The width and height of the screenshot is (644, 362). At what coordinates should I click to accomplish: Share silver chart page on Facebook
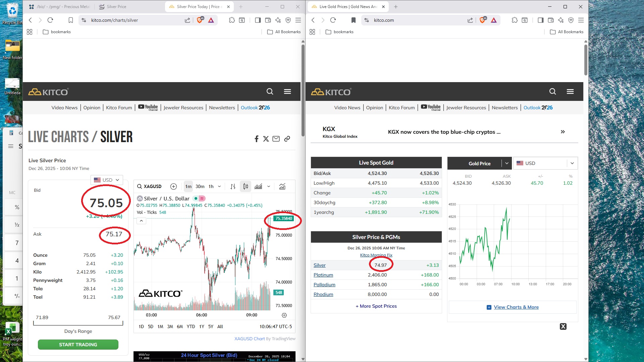[x=257, y=139]
